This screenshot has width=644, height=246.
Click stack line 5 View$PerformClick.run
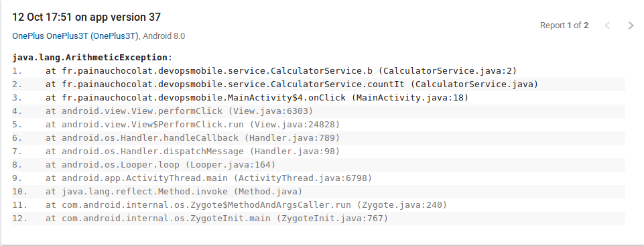point(319,125)
